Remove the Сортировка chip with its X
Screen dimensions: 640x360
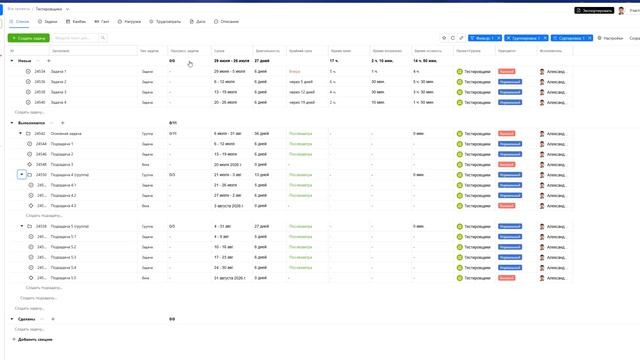(590, 38)
